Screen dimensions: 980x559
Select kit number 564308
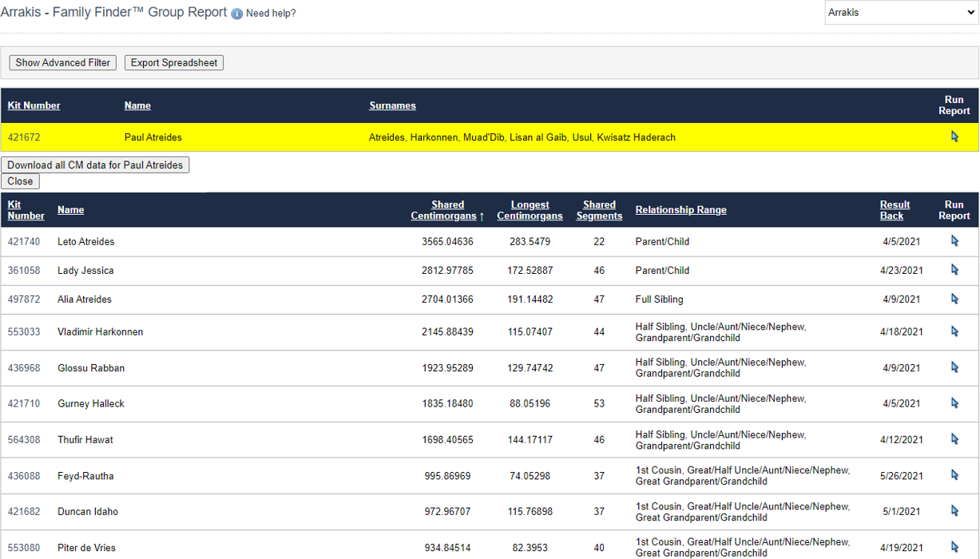24,440
